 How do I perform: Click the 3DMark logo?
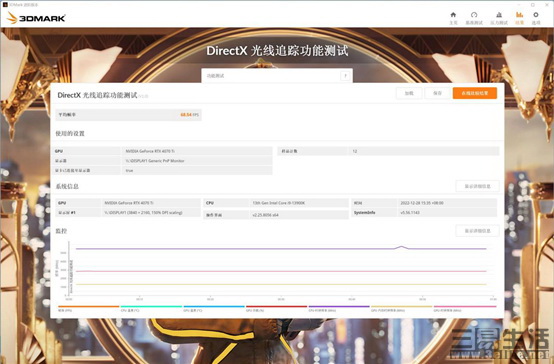tap(36, 18)
